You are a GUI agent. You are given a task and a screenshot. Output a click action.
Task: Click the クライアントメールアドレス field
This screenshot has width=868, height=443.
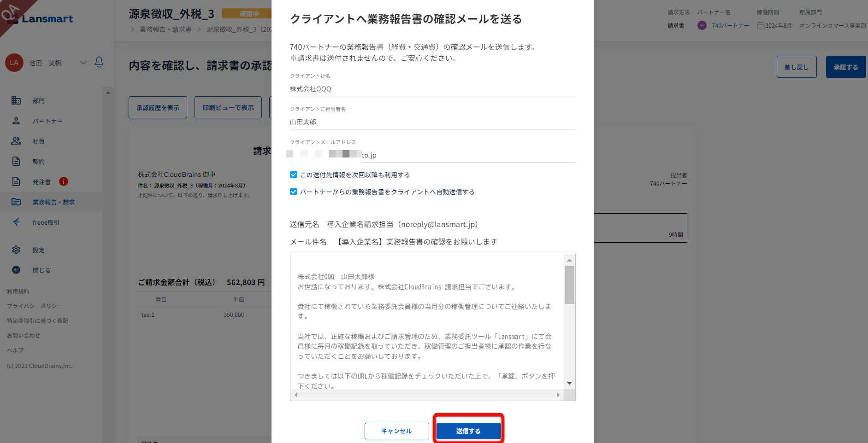click(x=432, y=155)
